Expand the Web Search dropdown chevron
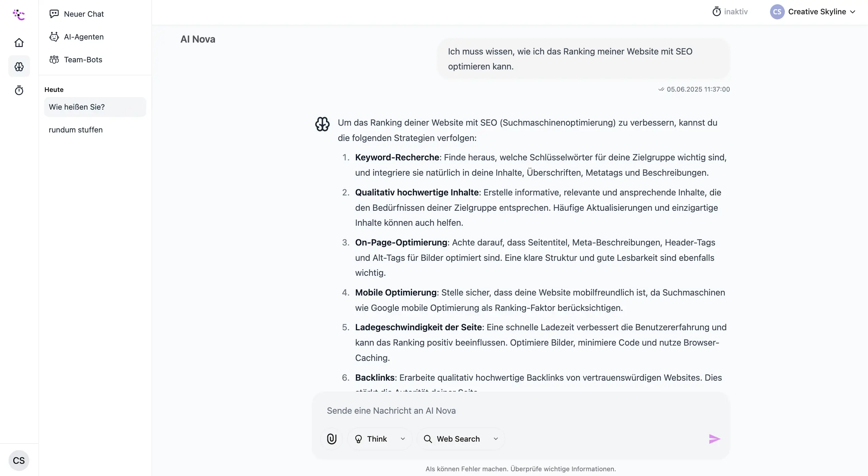 496,439
